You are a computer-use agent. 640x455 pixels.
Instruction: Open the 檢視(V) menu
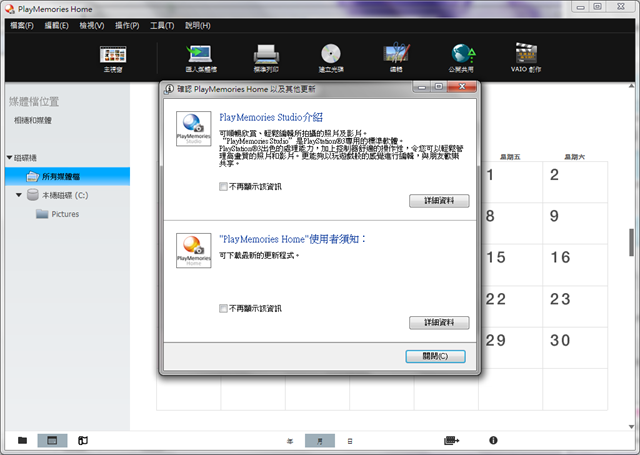tap(91, 26)
